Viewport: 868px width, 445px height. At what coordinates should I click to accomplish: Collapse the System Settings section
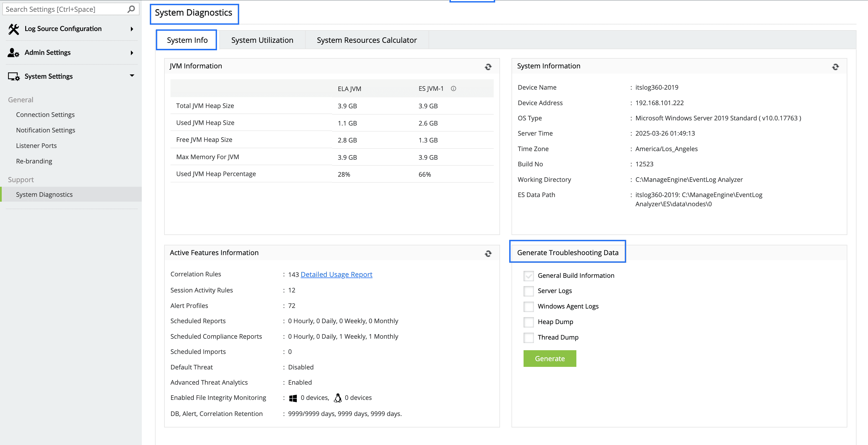pos(132,76)
